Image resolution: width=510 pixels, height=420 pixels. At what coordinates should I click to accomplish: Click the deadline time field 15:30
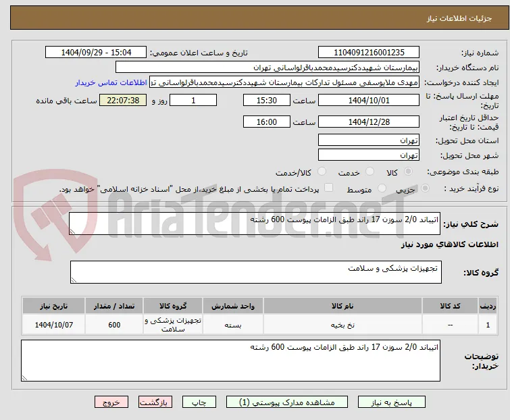point(267,100)
